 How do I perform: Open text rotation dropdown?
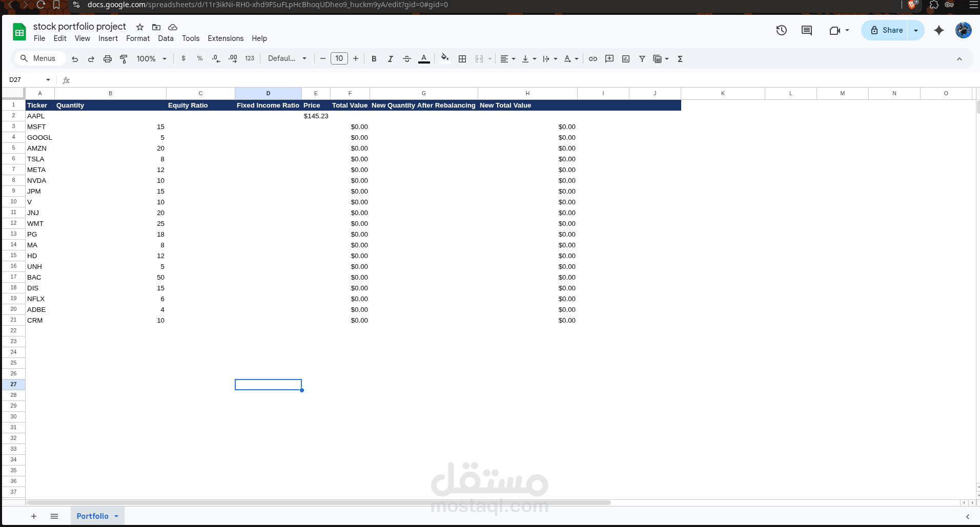pyautogui.click(x=571, y=59)
